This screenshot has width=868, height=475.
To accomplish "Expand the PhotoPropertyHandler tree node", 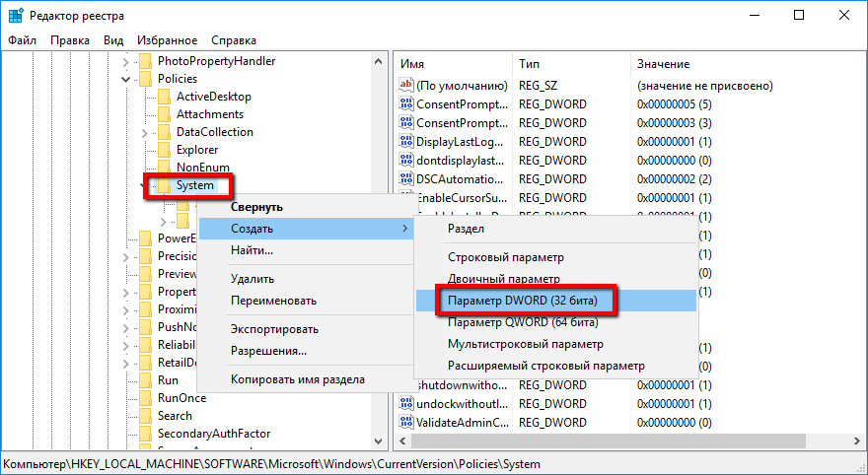I will [126, 61].
